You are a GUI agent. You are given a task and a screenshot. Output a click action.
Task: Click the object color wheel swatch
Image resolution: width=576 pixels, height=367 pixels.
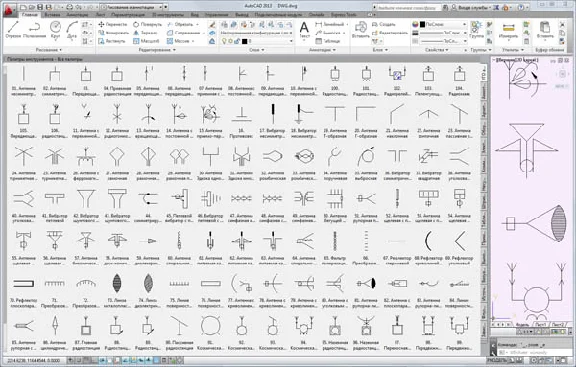415,24
